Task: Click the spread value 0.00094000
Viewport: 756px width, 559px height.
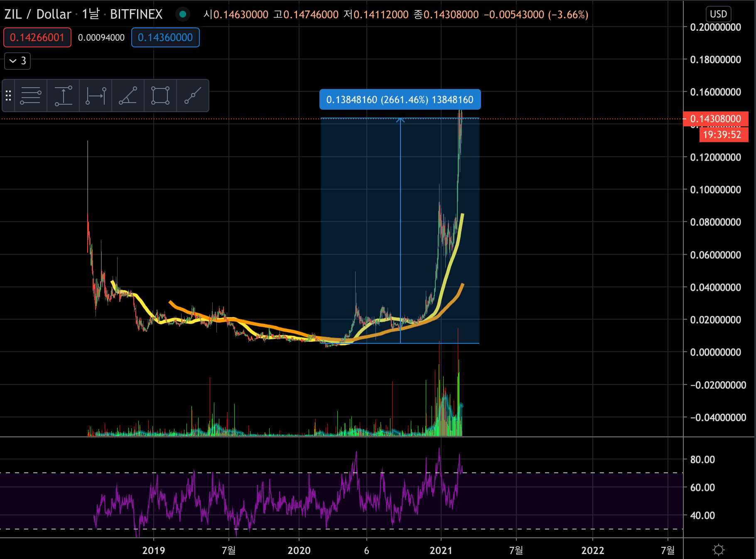Action: (x=101, y=37)
